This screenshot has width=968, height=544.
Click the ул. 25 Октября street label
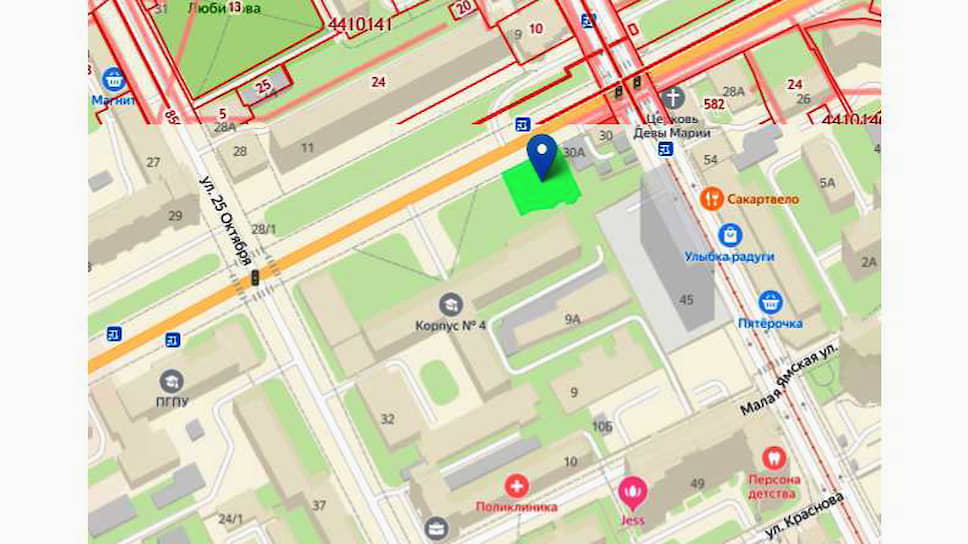tap(225, 221)
